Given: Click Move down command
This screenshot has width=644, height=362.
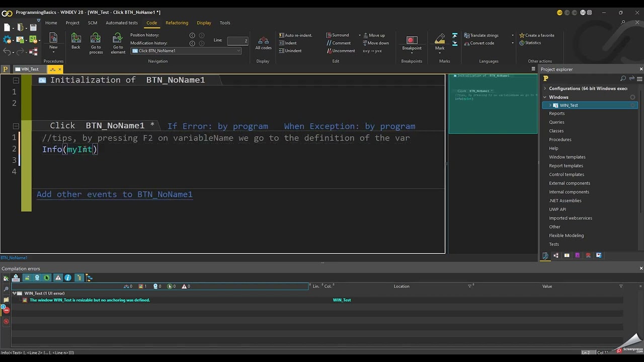Looking at the screenshot, I should click(x=376, y=43).
